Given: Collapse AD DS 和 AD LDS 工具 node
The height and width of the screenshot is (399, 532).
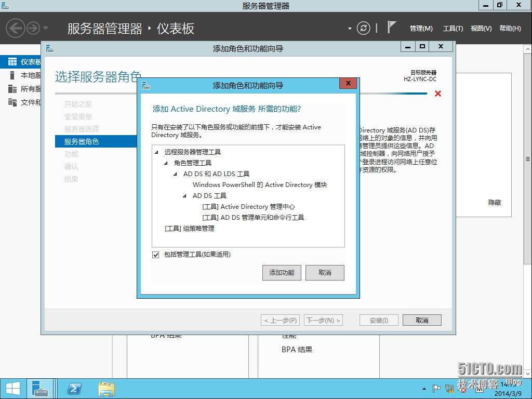Looking at the screenshot, I should [175, 174].
